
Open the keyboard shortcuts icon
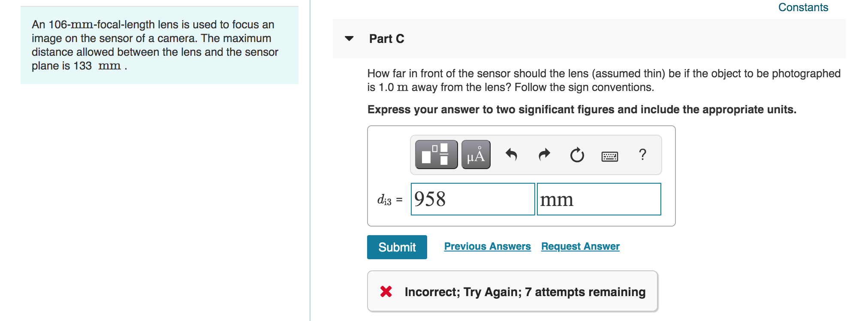[x=609, y=156]
